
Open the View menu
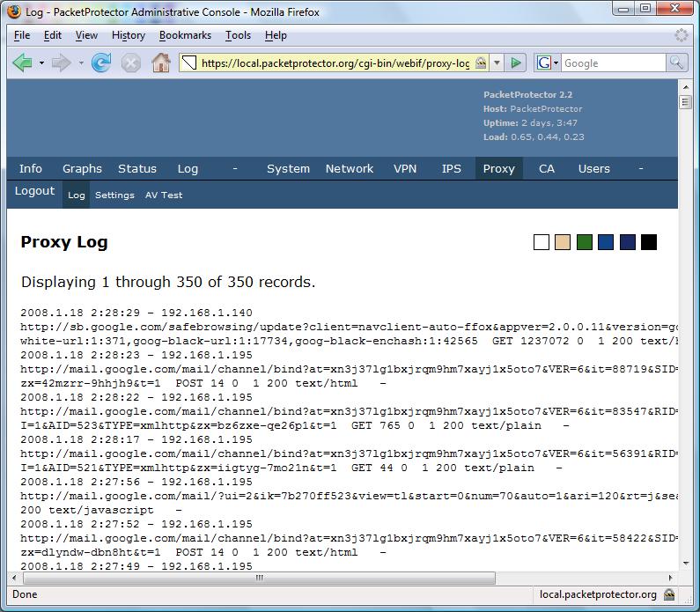(x=86, y=35)
